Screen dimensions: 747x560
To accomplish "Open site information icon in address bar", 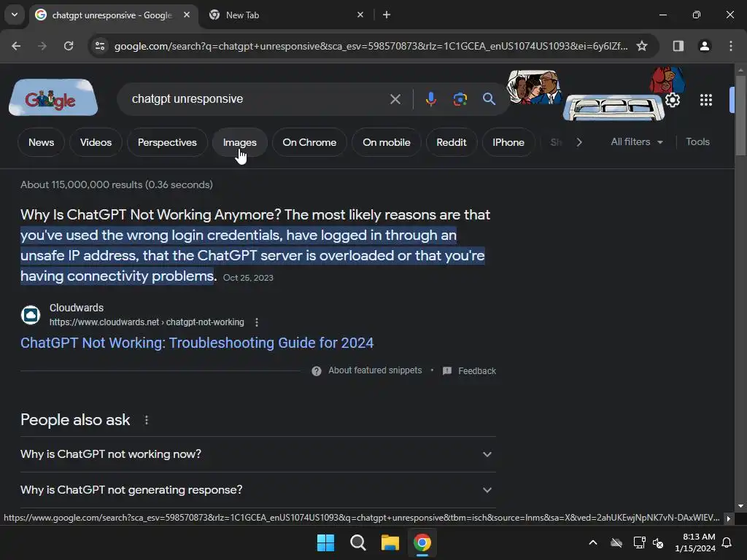I will point(100,46).
